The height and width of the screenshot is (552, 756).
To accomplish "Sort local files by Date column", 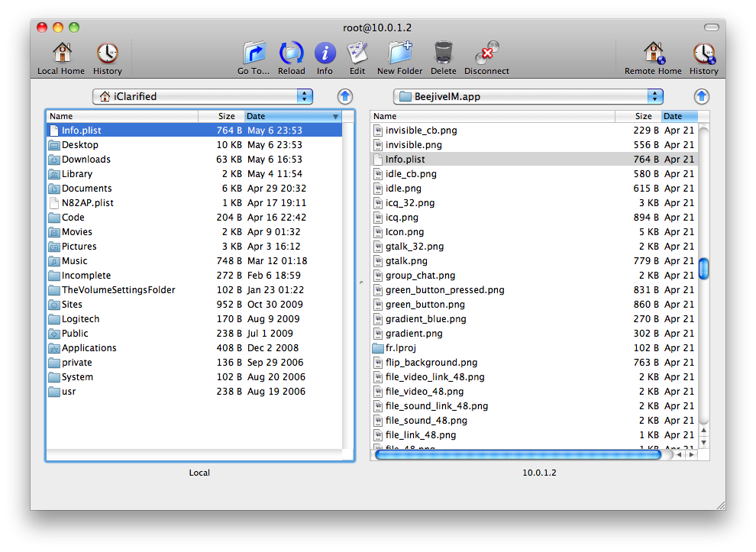I will click(x=290, y=116).
